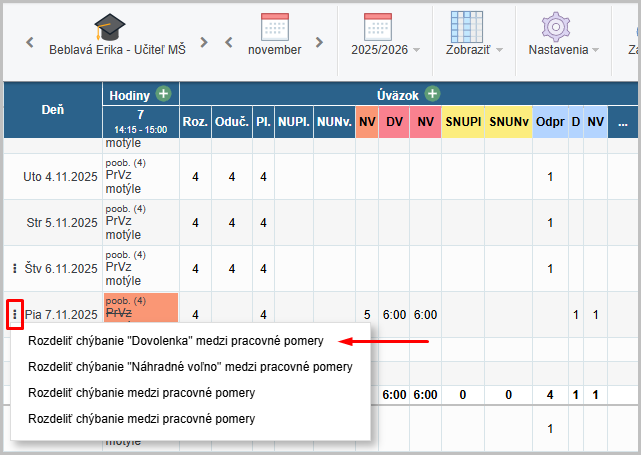Screen dimensions: 641x455
Task: Expand the Zobraziť dropdown
Action: (475, 49)
